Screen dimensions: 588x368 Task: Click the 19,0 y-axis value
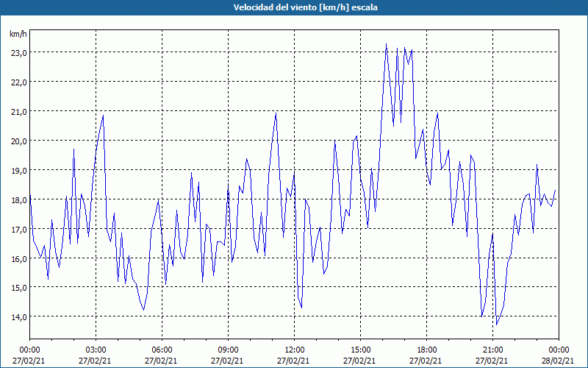(x=18, y=171)
